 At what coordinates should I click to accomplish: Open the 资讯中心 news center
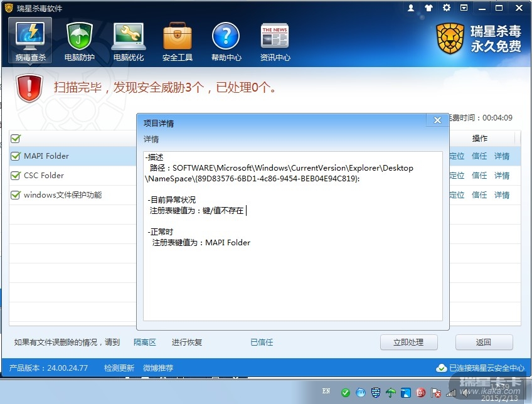point(275,41)
